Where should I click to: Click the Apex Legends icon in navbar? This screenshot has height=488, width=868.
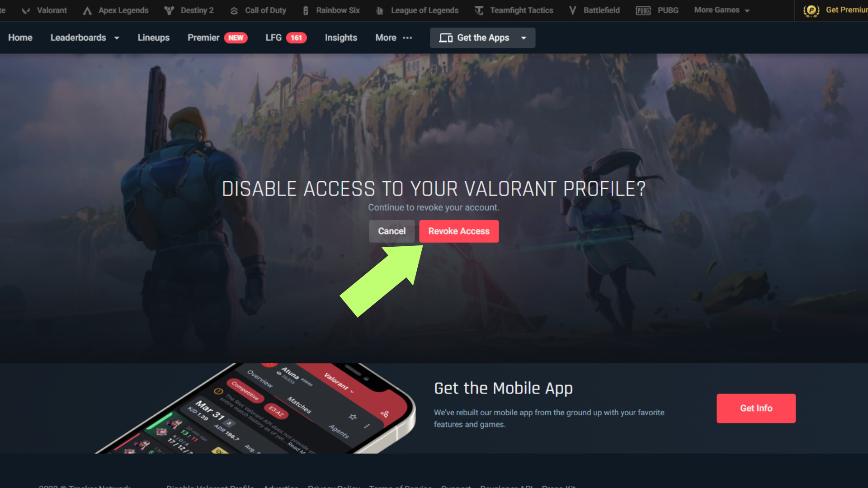pos(87,9)
